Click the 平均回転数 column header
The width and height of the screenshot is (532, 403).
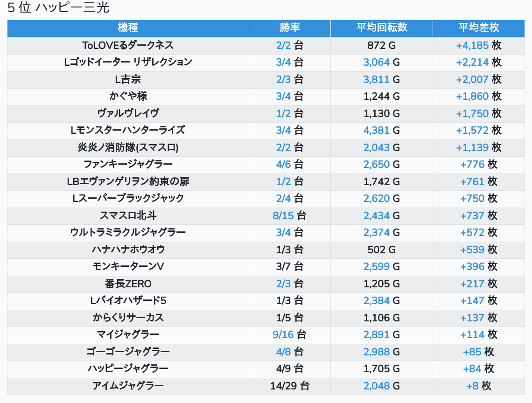pos(382,28)
